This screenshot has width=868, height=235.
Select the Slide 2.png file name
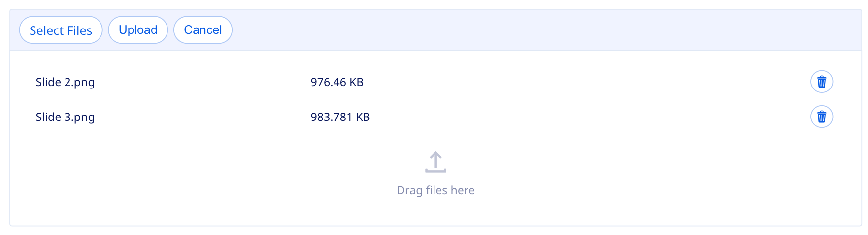(65, 82)
